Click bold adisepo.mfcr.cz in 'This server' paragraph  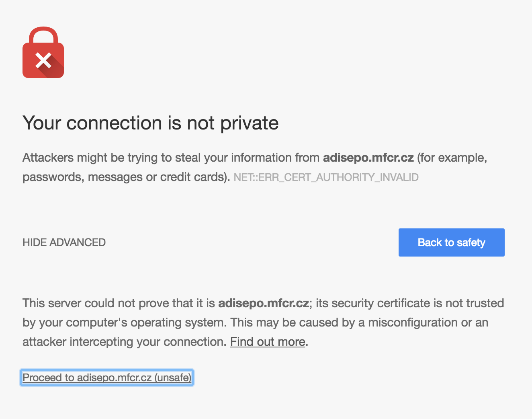263,303
